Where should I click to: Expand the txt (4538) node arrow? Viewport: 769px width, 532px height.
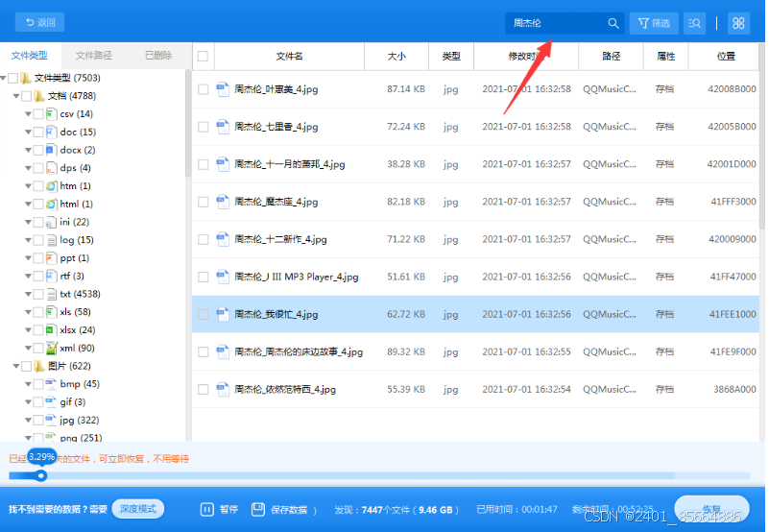coord(28,295)
